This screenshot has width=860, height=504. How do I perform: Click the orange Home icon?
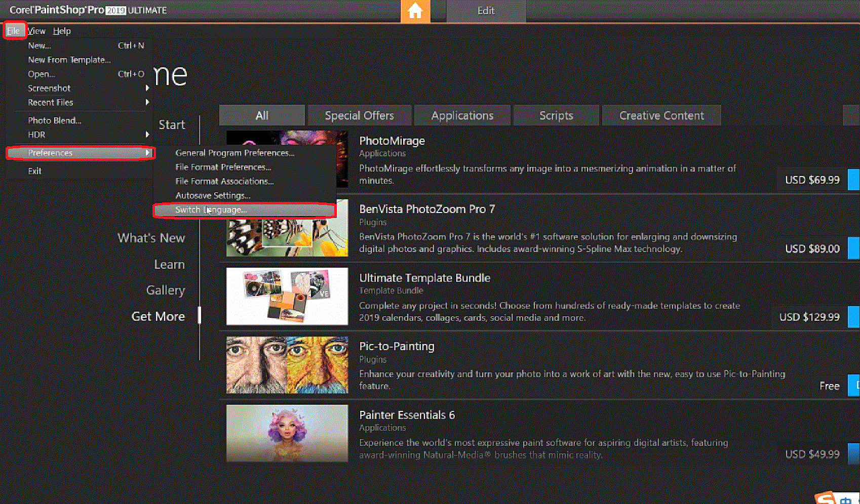click(415, 11)
